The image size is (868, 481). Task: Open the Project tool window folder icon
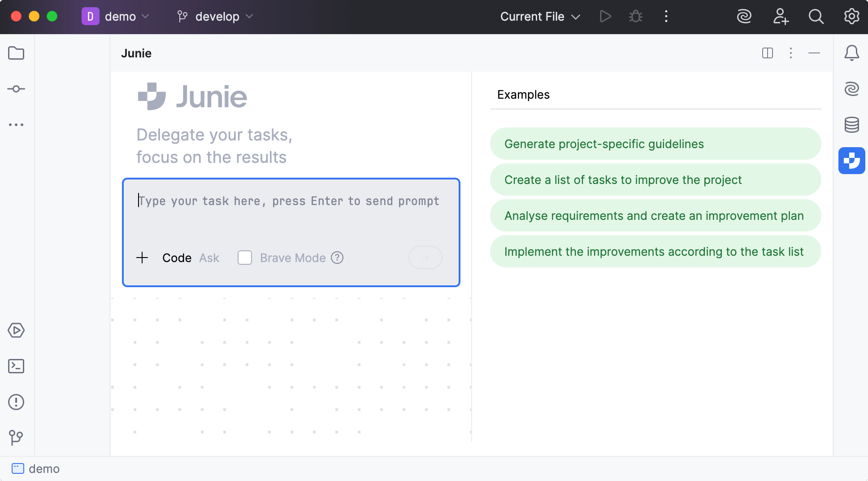[16, 53]
